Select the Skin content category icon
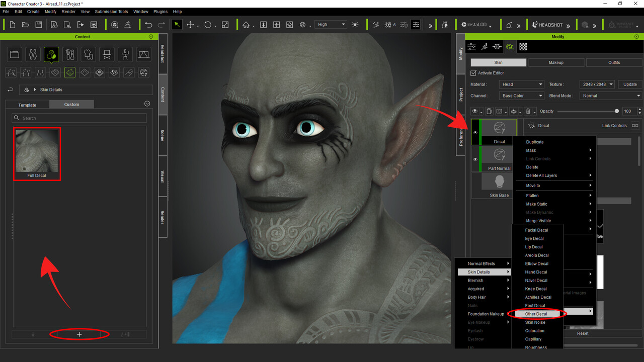 coord(51,54)
